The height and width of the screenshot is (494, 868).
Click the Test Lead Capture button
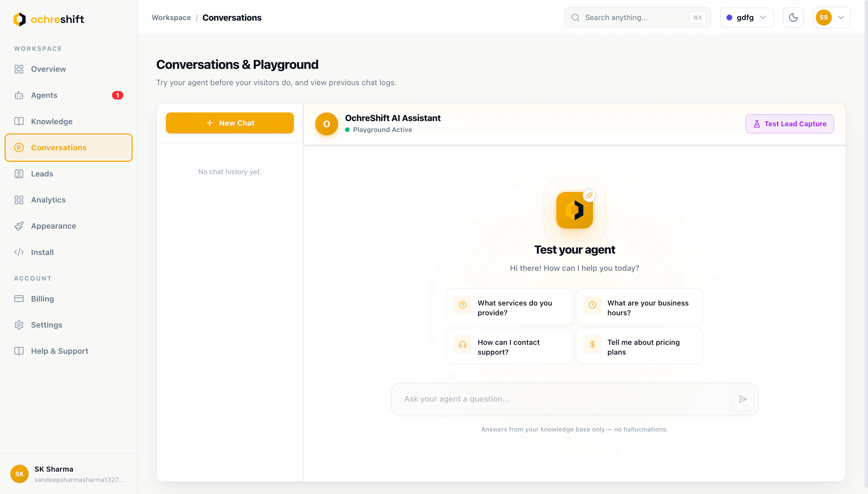click(790, 124)
